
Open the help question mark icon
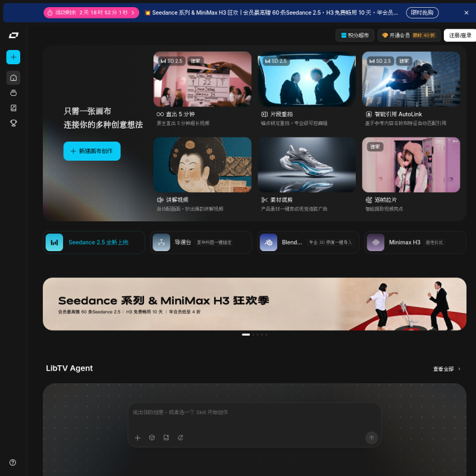(x=12, y=462)
